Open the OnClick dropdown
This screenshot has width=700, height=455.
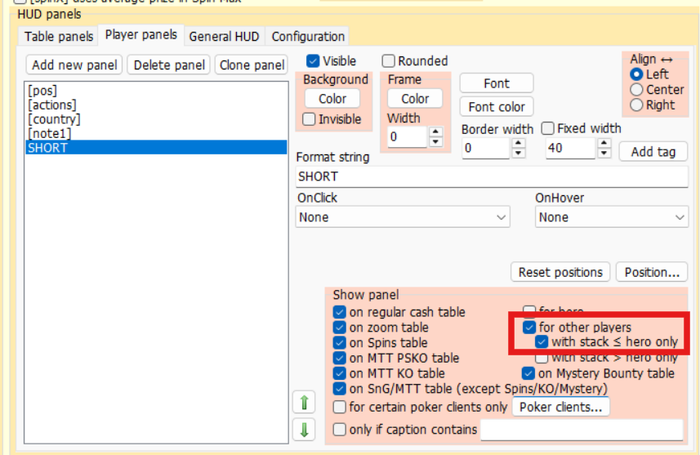pyautogui.click(x=403, y=217)
